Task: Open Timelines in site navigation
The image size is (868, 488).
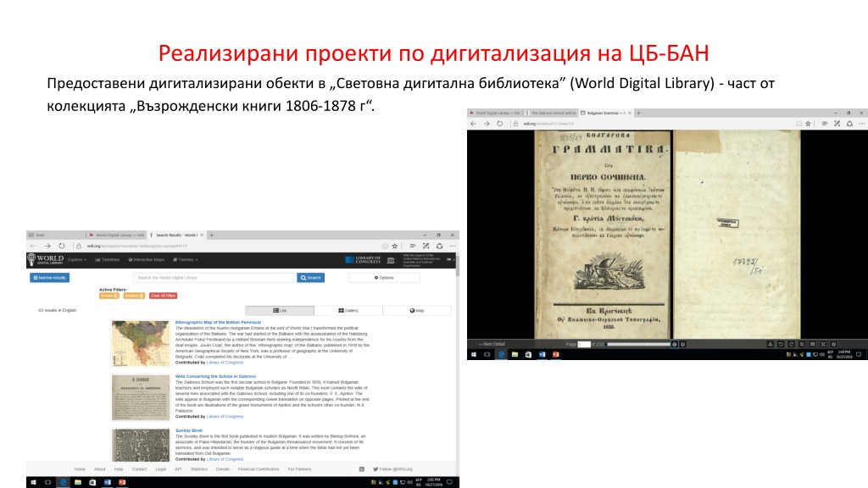Action: 108,259
